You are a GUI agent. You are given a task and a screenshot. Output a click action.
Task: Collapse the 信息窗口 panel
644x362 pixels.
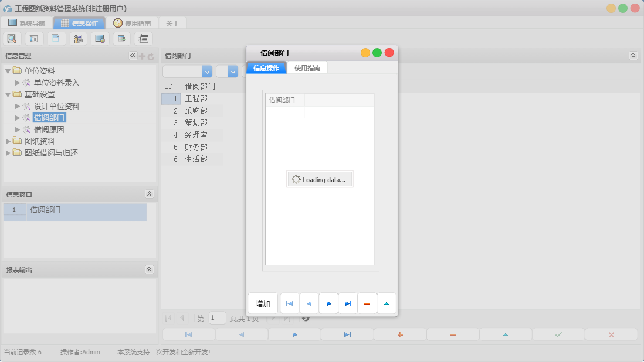(149, 194)
